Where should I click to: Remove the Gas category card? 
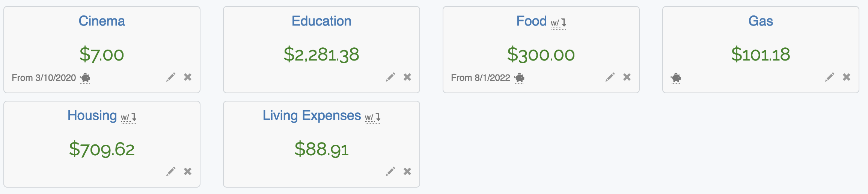pos(847,77)
